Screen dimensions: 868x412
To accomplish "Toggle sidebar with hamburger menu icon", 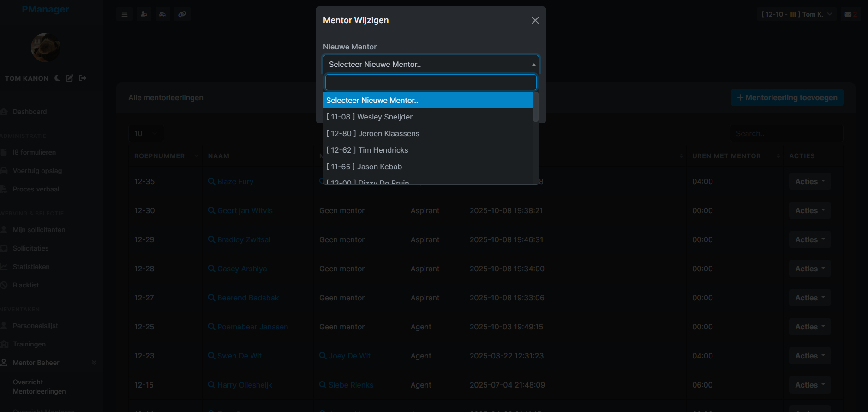I will point(125,14).
